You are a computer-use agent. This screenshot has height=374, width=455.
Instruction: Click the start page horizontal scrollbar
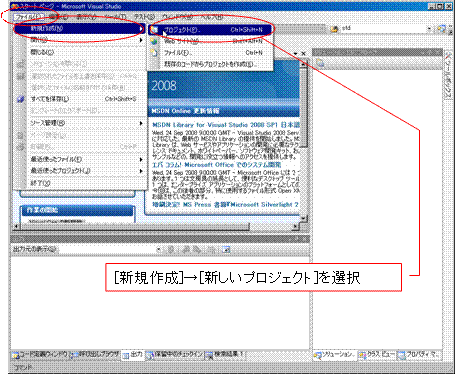156,227
